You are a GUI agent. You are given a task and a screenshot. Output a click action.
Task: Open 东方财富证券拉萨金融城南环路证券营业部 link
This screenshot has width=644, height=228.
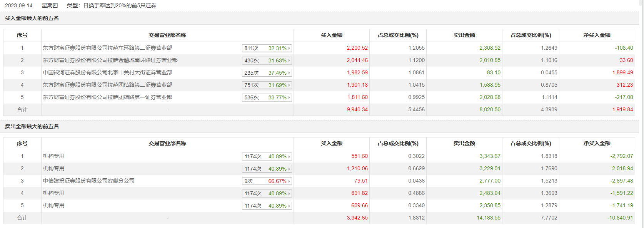pos(110,60)
